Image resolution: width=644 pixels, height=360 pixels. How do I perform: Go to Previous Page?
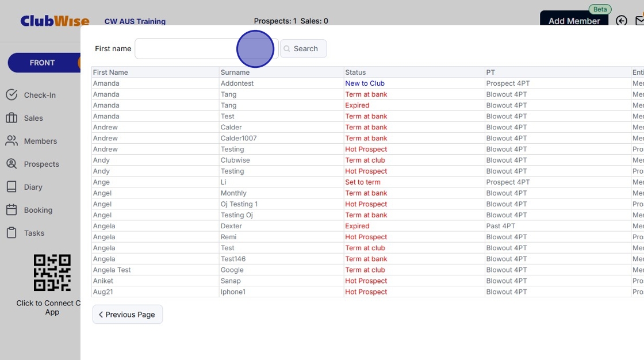(127, 315)
